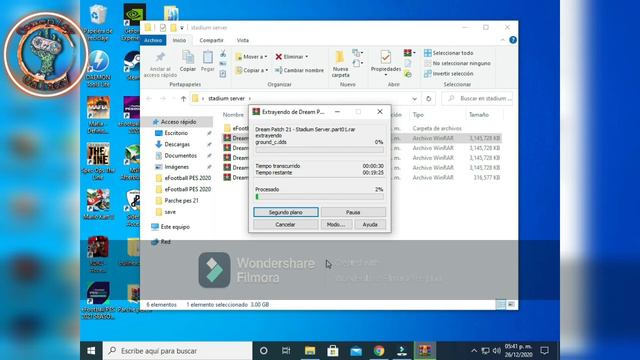Image resolution: width=640 pixels, height=360 pixels.
Task: Open the notification center icon
Action: tap(544, 351)
